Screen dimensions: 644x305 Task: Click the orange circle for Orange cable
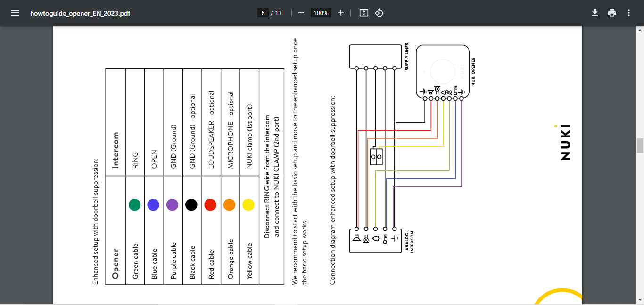coord(229,204)
